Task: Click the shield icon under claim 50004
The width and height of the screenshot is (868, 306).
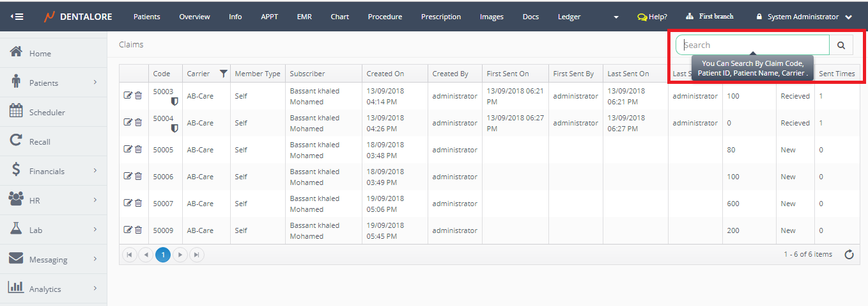Action: [x=174, y=128]
